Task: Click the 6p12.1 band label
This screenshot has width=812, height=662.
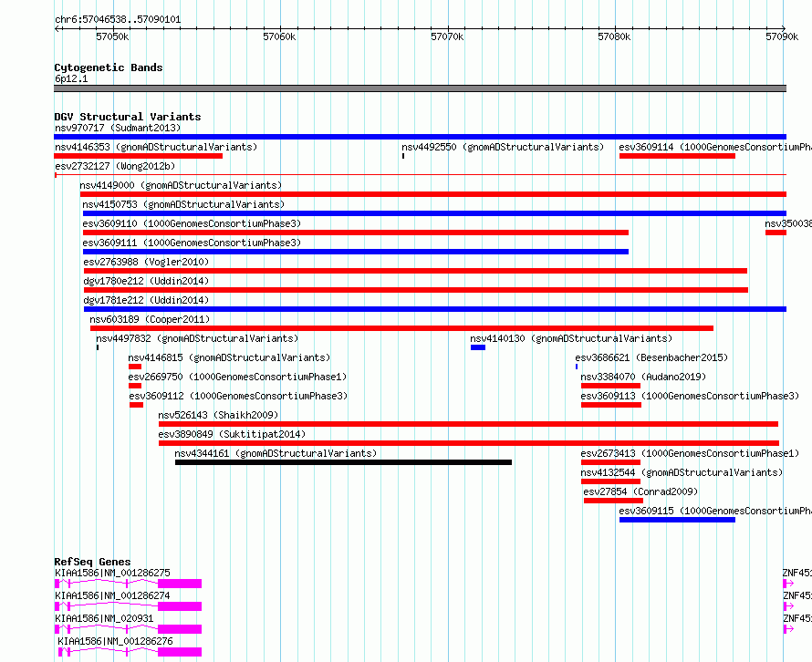Action: pyautogui.click(x=71, y=78)
